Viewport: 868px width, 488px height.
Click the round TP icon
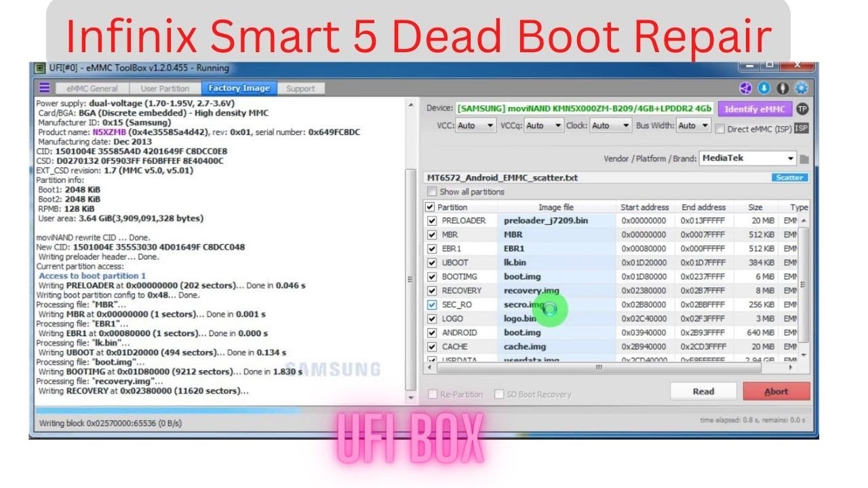pos(802,109)
